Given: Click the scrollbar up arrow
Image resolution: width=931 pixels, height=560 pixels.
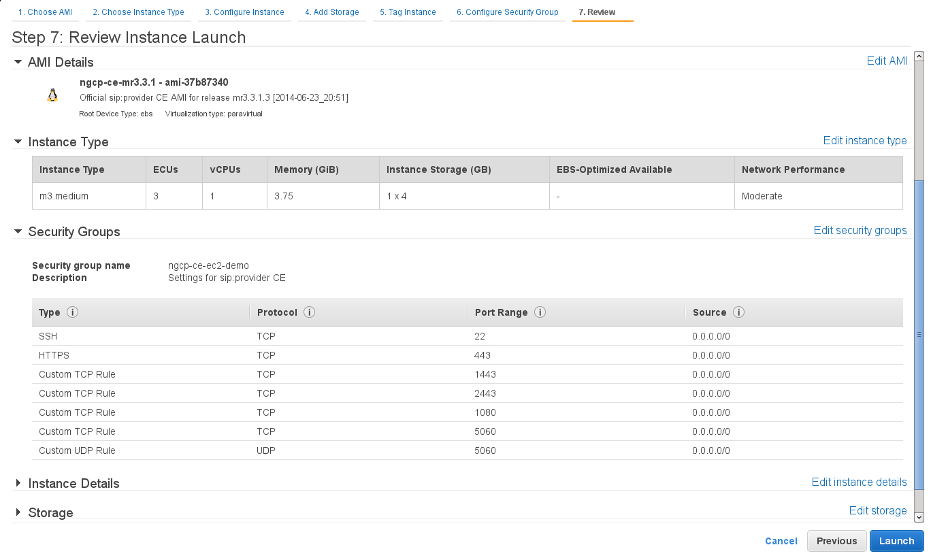Looking at the screenshot, I should (919, 56).
